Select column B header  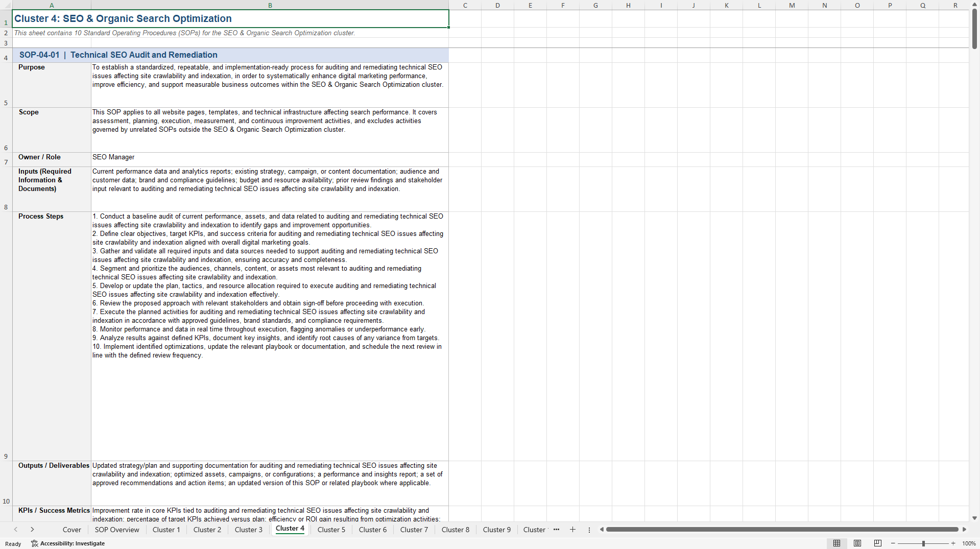coord(270,5)
